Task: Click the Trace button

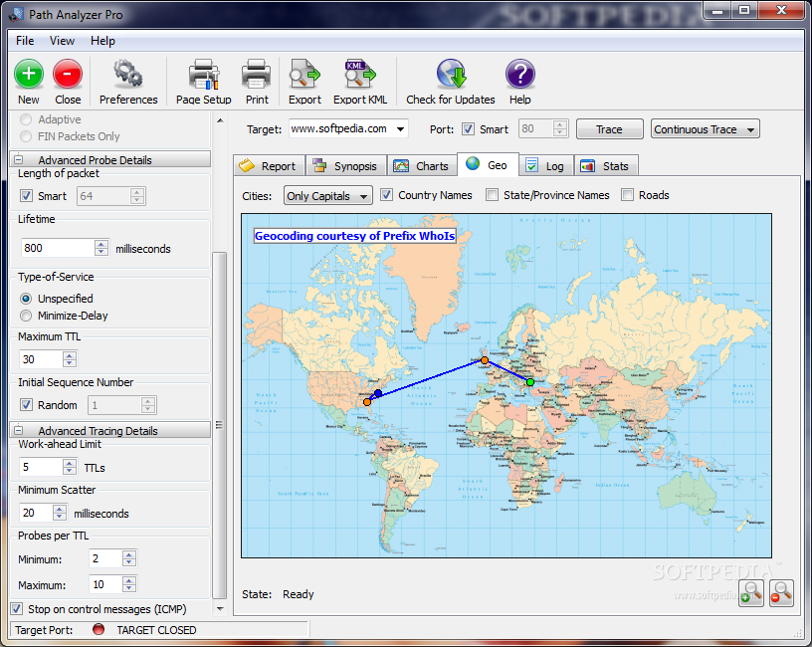Action: [x=610, y=129]
